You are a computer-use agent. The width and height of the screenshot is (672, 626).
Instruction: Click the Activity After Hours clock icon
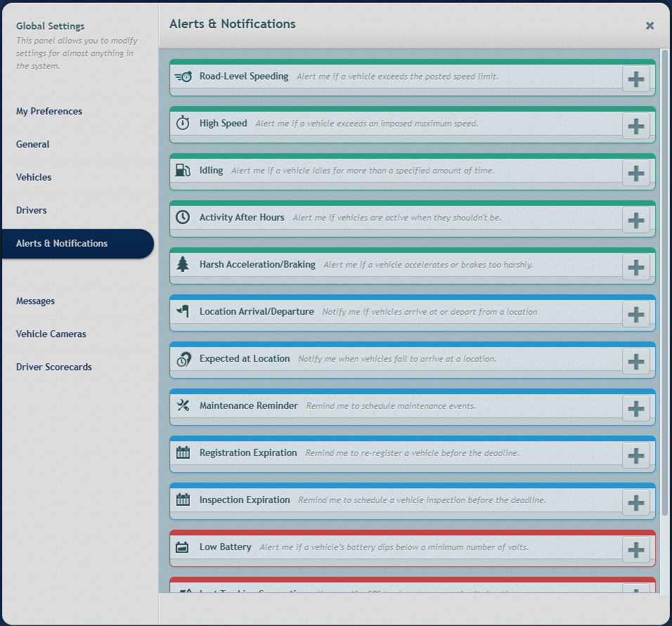point(183,218)
